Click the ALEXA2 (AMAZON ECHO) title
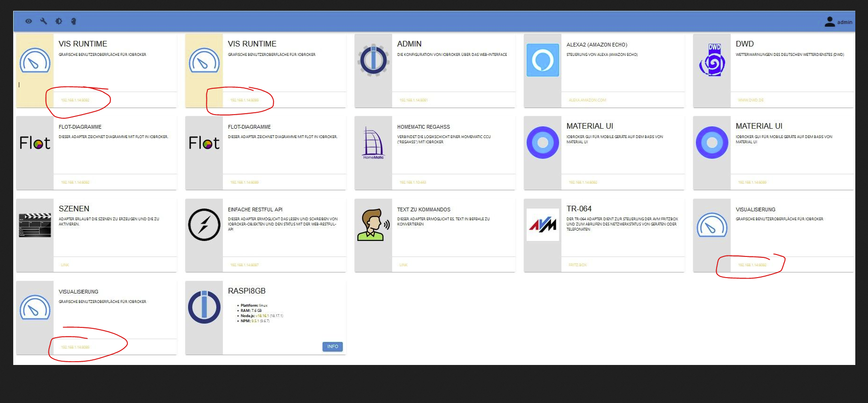The image size is (868, 403). click(597, 45)
